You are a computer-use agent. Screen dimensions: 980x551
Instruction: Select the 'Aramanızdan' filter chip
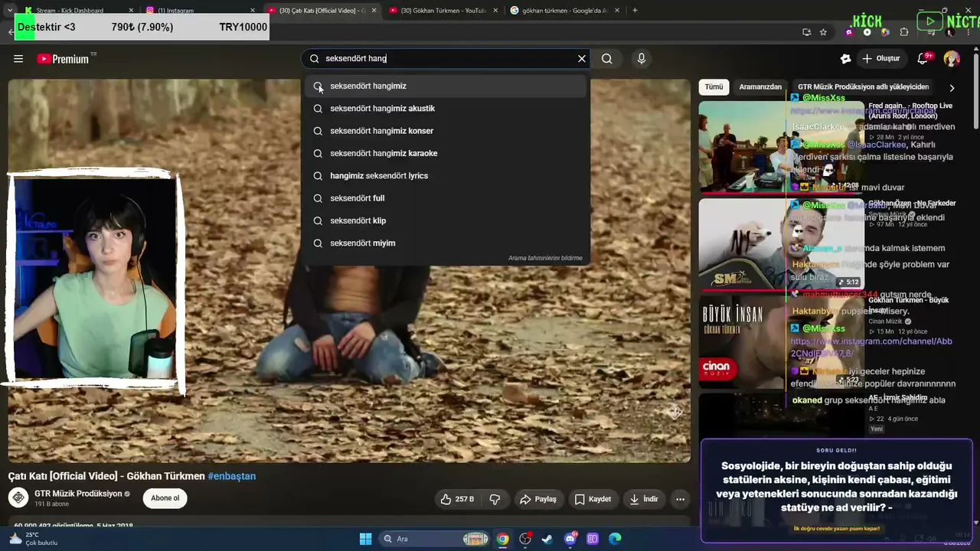[x=760, y=87]
